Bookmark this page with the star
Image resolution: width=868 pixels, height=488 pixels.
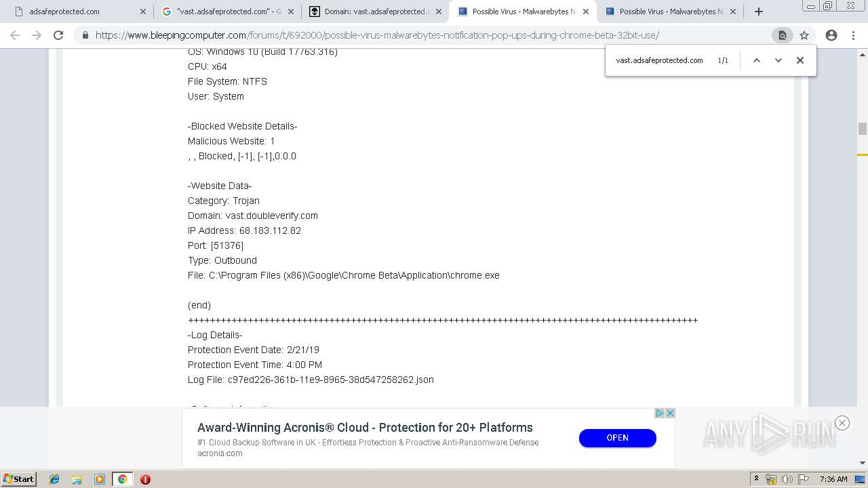click(804, 35)
